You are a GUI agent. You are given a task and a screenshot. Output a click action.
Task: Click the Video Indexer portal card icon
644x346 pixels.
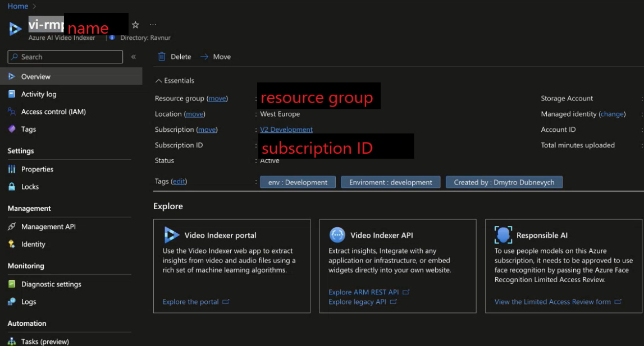click(172, 235)
